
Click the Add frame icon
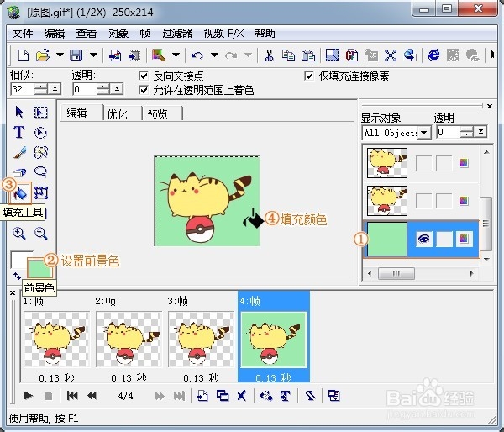coord(202,396)
